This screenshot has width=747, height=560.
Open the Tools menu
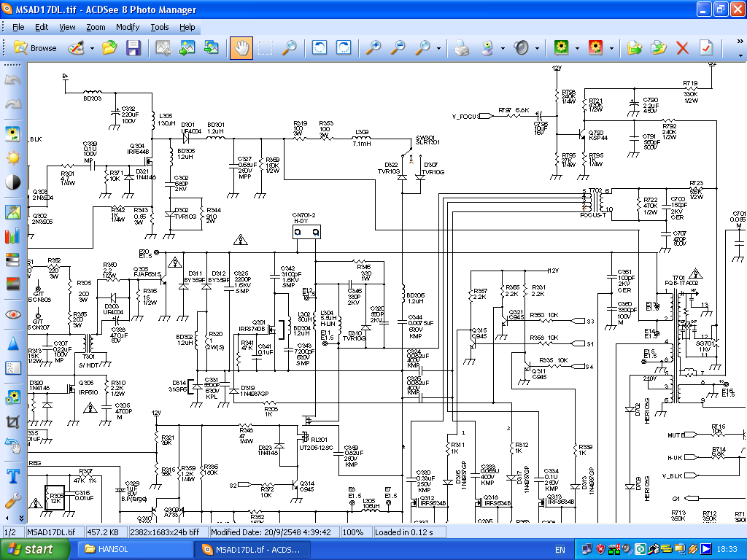(160, 27)
